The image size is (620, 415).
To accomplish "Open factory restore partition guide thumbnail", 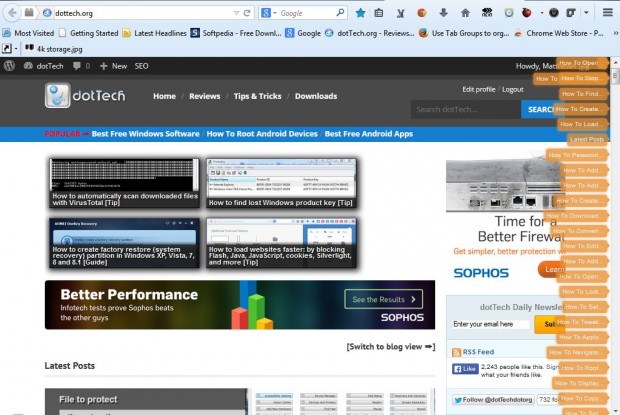I will 125,243.
